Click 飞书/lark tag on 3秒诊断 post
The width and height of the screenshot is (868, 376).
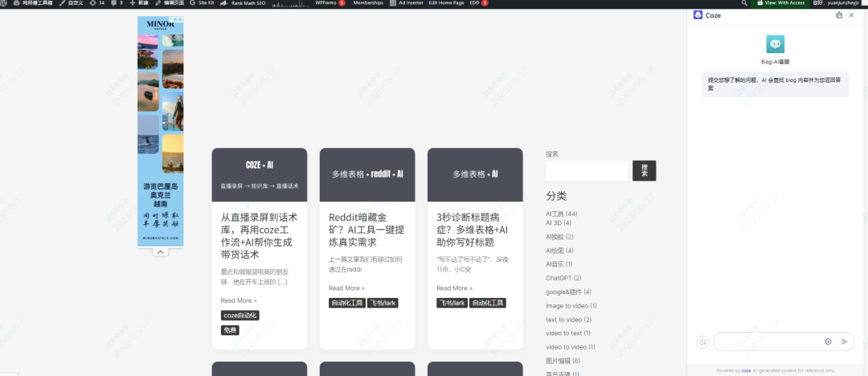452,303
